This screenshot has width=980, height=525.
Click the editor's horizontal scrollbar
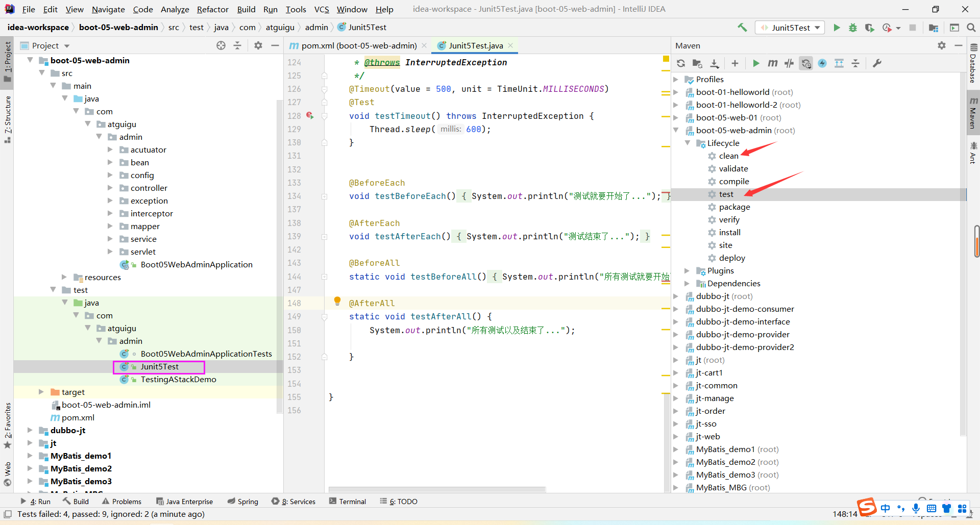click(437, 489)
